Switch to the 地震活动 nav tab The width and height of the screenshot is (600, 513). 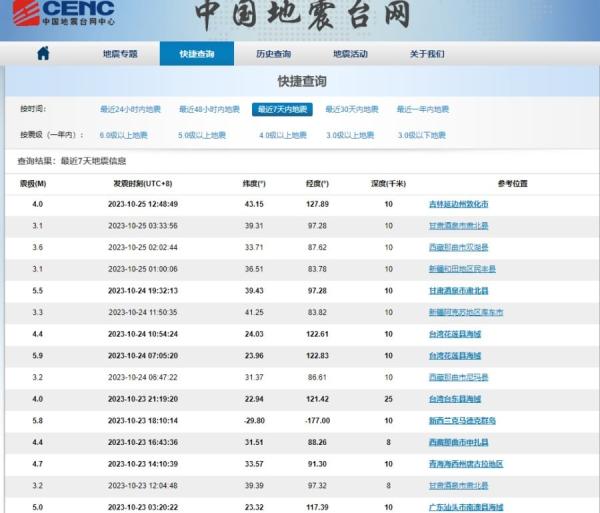pos(350,54)
